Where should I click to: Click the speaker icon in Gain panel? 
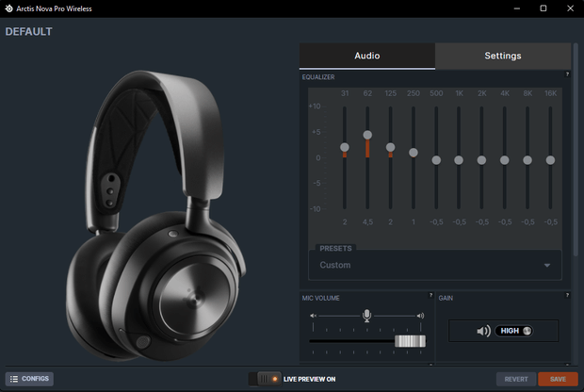[x=483, y=331]
